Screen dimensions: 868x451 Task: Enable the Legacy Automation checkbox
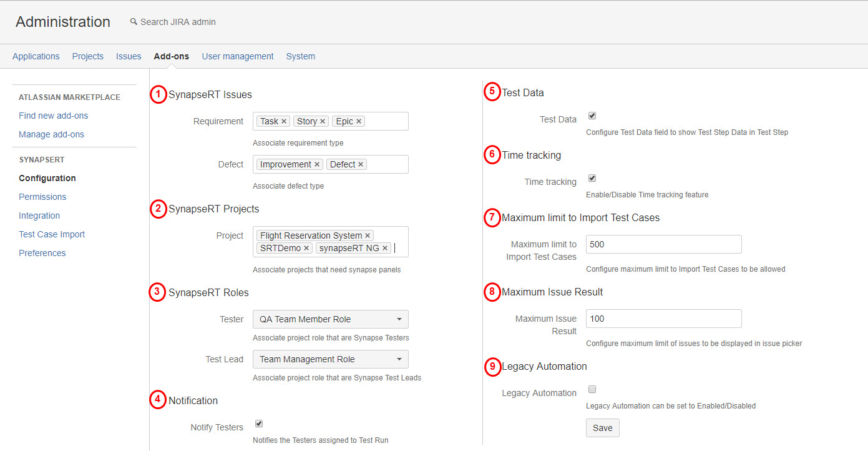pos(592,390)
